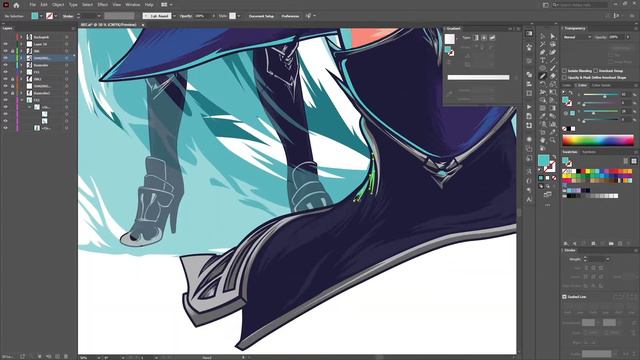Open the workspace layout switcher dropdown
Viewport: 640px width, 360px height.
(166, 5)
